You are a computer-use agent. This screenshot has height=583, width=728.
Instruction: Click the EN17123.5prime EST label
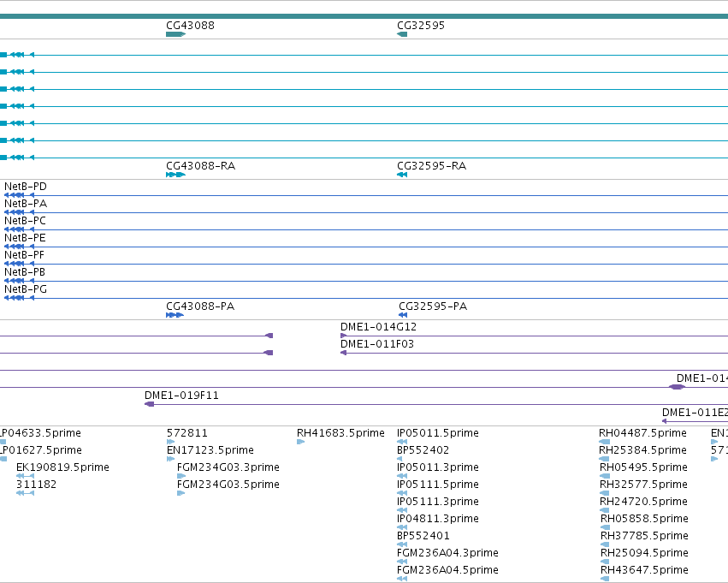pos(210,450)
